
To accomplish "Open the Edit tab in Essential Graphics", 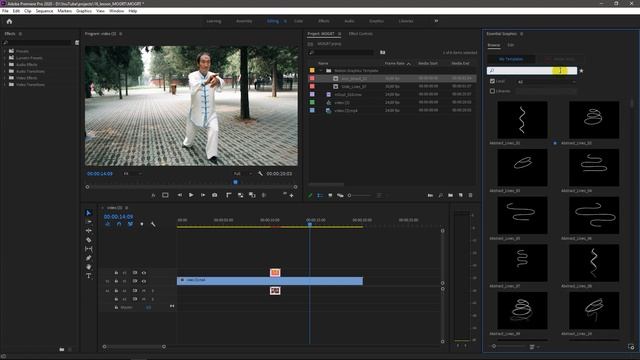I will [x=511, y=45].
